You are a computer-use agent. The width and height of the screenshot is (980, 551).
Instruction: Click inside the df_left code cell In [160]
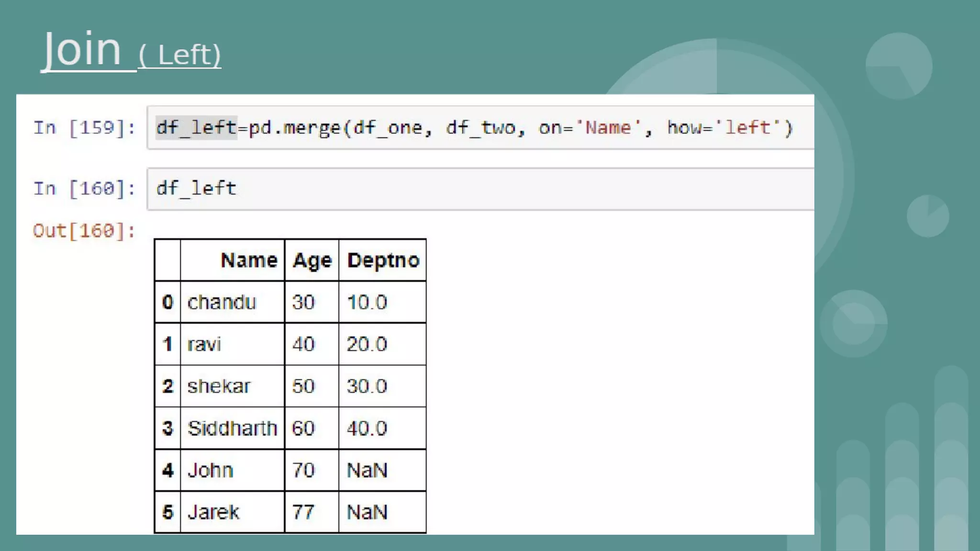click(479, 188)
